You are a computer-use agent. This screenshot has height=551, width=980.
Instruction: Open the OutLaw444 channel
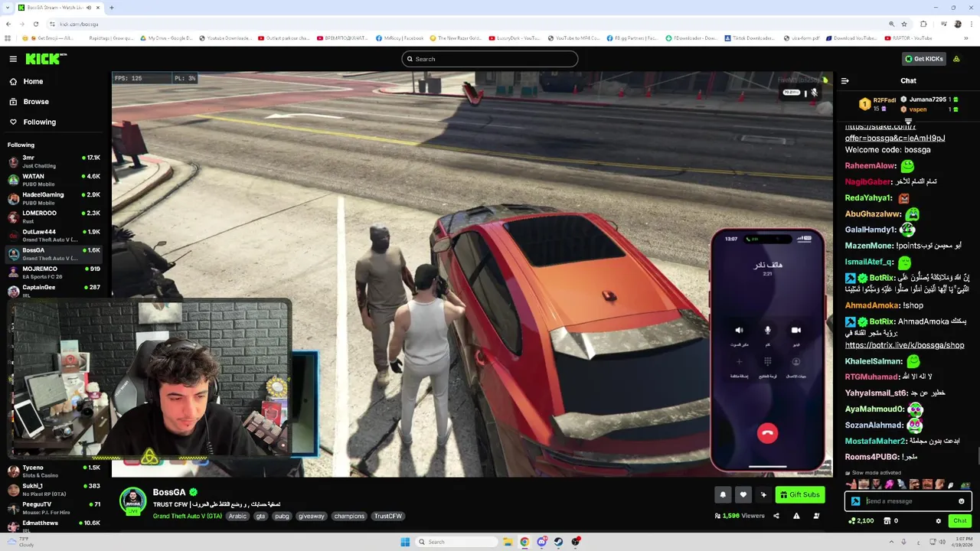(54, 235)
